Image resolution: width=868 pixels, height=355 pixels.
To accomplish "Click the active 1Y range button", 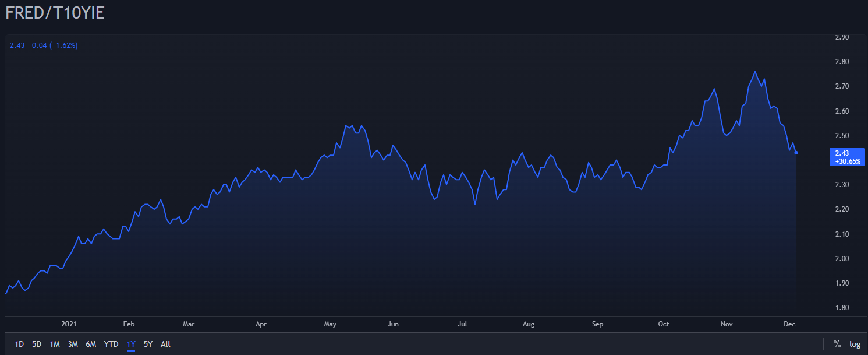I will point(130,344).
